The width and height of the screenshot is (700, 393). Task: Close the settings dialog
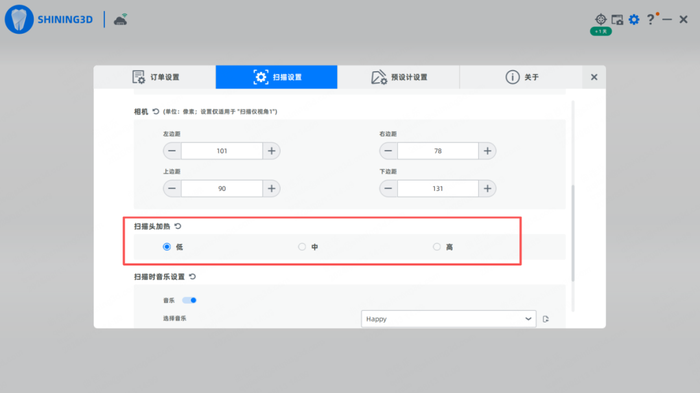[594, 77]
